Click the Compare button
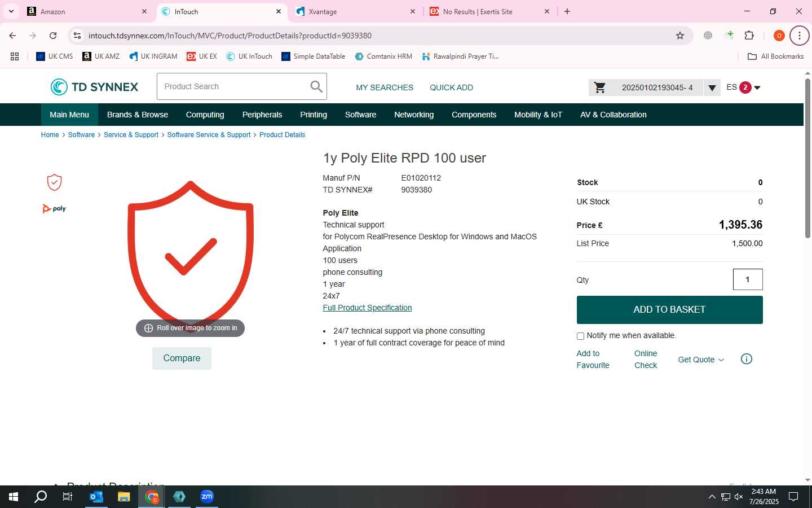 pyautogui.click(x=182, y=358)
